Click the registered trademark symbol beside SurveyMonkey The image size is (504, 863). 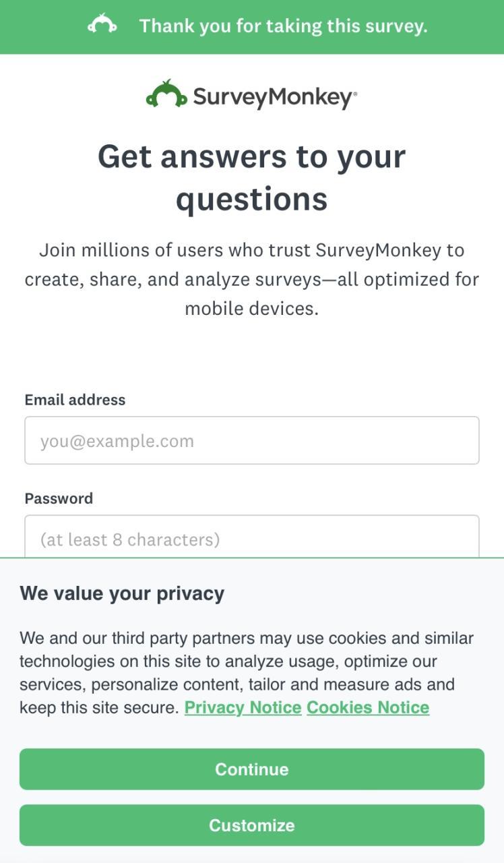pos(355,93)
